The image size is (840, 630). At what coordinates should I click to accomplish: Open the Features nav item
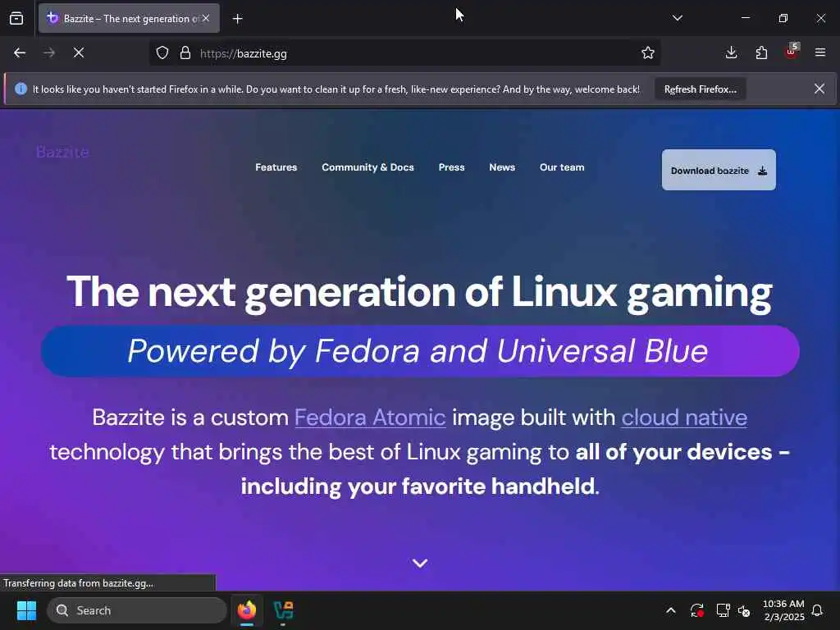coord(276,167)
